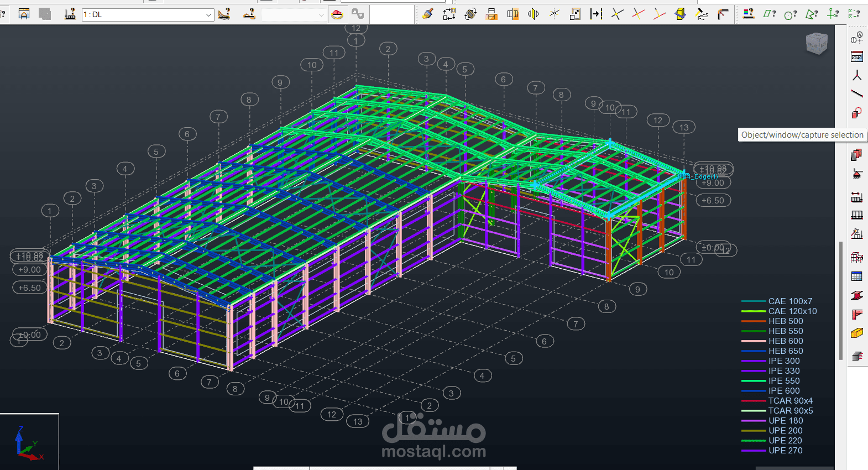
Task: Click the HEB 650 legend label
Action: 786,351
